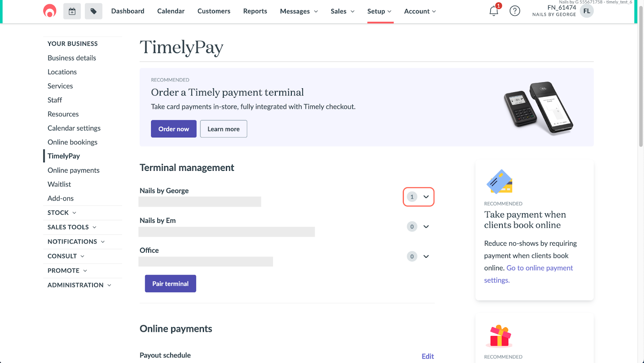Screen dimensions: 644x363
Task: Open Resources in sidebar
Action: (x=63, y=114)
